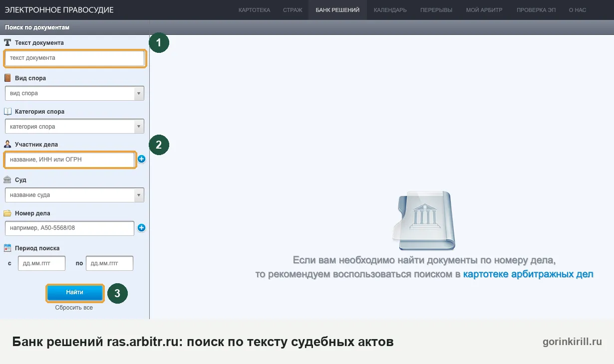
Task: Click the plus icon next to Участник дела field
Action: click(x=141, y=160)
